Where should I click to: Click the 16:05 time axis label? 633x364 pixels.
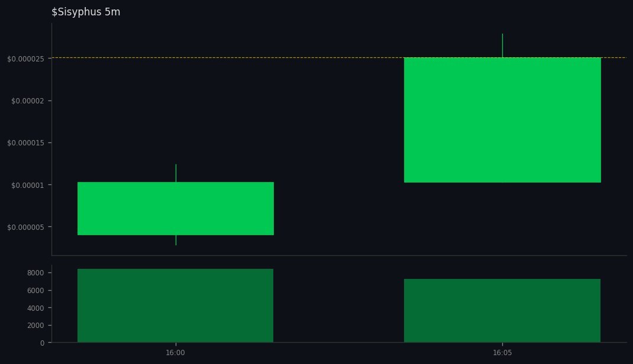tap(502, 353)
